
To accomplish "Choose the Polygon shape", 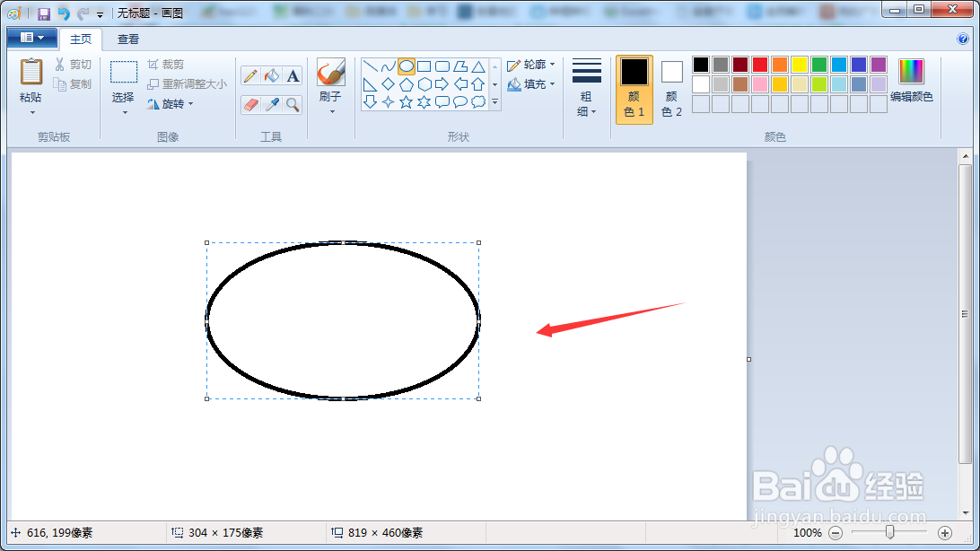I will 460,66.
